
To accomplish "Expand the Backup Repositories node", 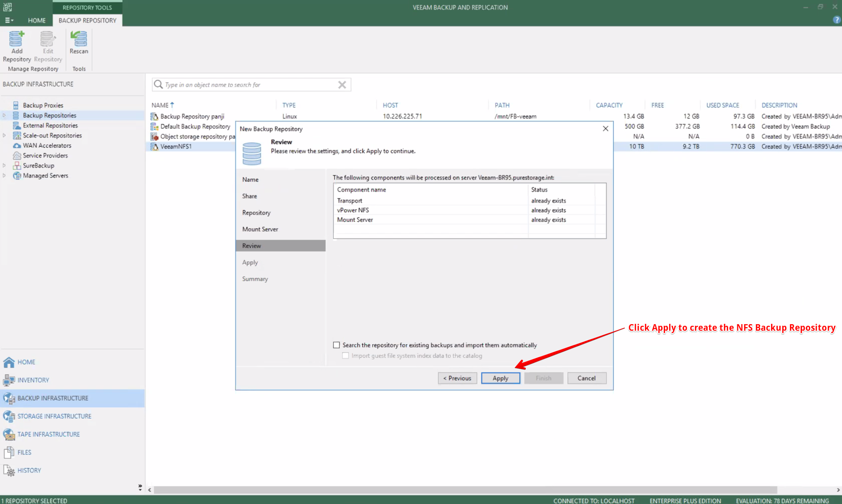I will 4,115.
